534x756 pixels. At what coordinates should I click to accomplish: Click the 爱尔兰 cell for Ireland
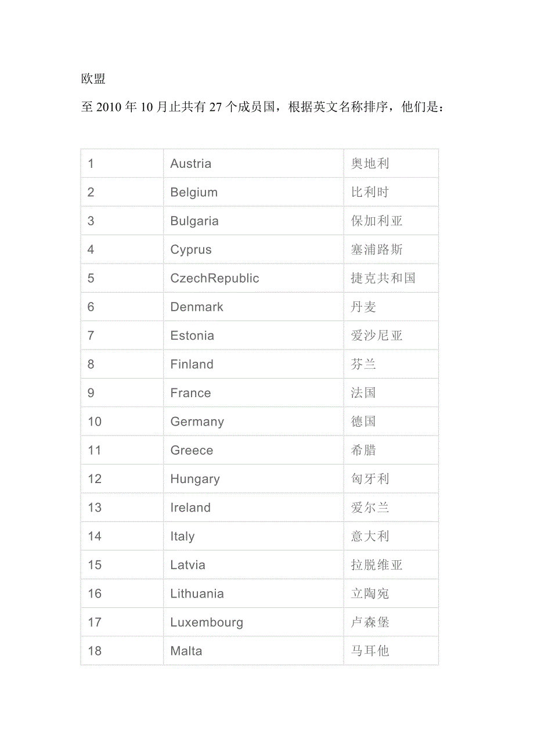tap(370, 507)
